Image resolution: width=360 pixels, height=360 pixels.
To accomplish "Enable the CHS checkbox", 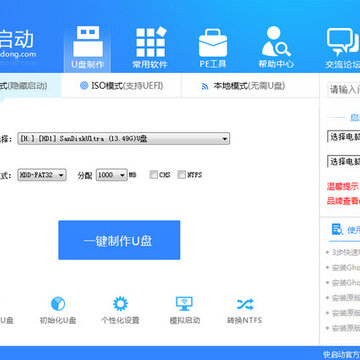I will click(154, 175).
